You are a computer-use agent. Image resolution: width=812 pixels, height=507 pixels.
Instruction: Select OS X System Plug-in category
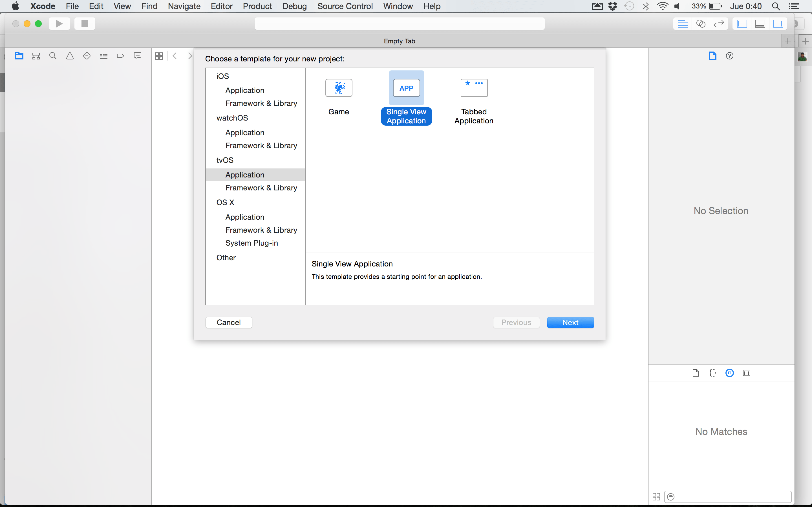pos(251,243)
